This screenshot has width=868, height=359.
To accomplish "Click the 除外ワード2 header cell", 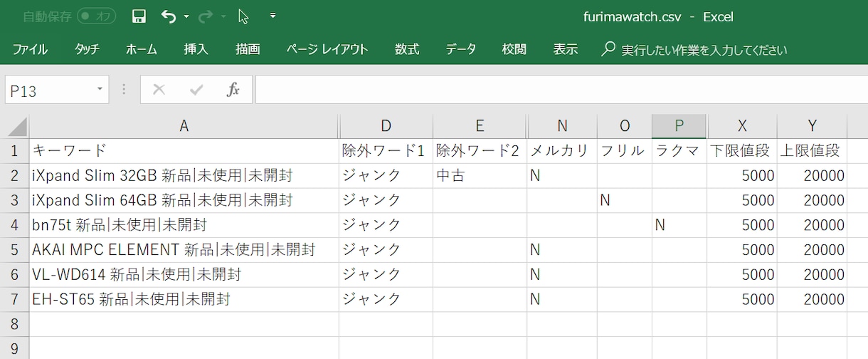I will (480, 151).
